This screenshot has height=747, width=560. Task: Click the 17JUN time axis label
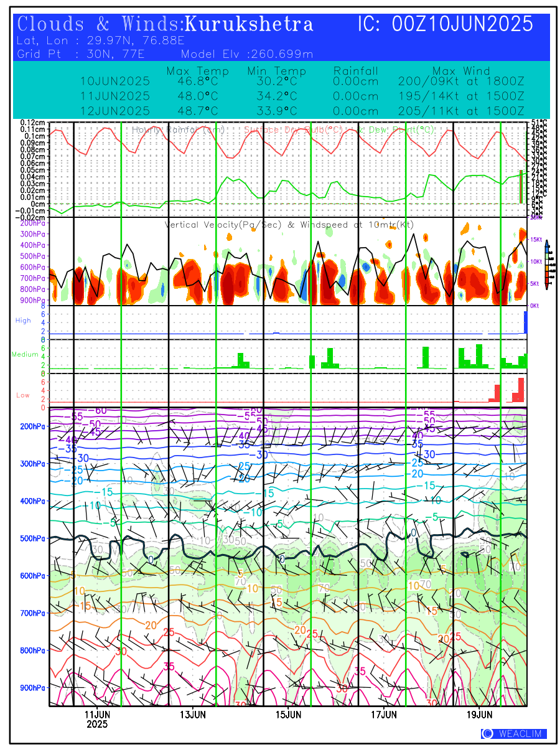385,713
